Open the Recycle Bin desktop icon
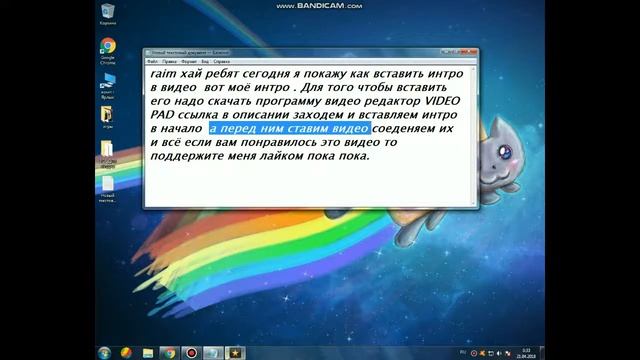 pyautogui.click(x=108, y=13)
